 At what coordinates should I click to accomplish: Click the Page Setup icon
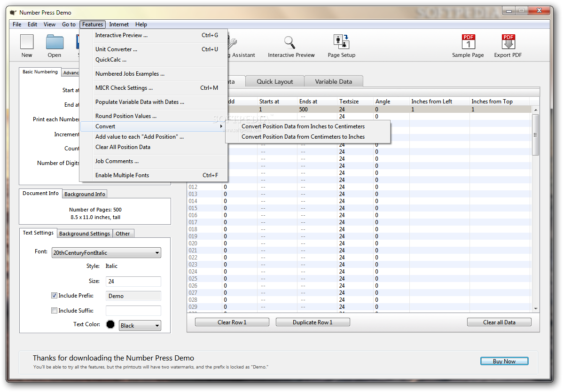coord(341,42)
